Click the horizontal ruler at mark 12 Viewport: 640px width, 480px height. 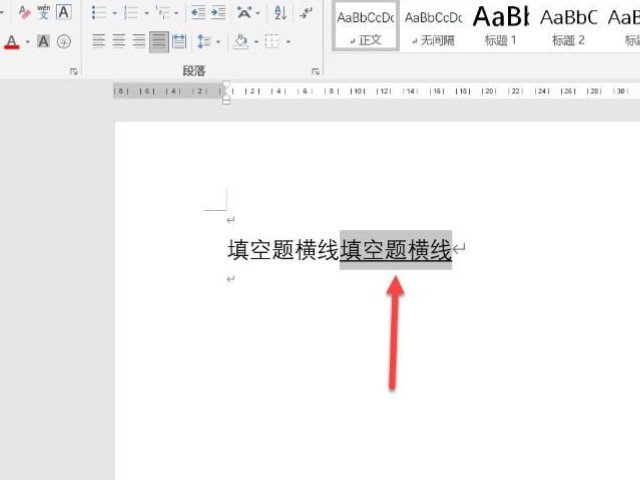(x=383, y=91)
